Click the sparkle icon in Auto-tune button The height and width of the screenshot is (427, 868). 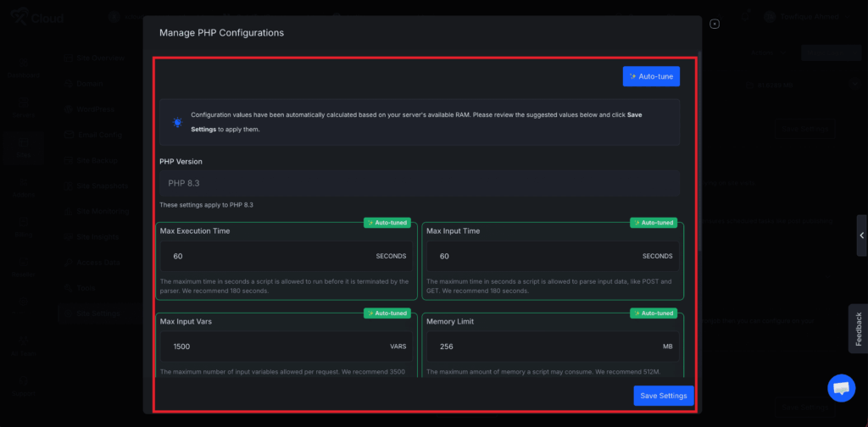[x=633, y=76]
